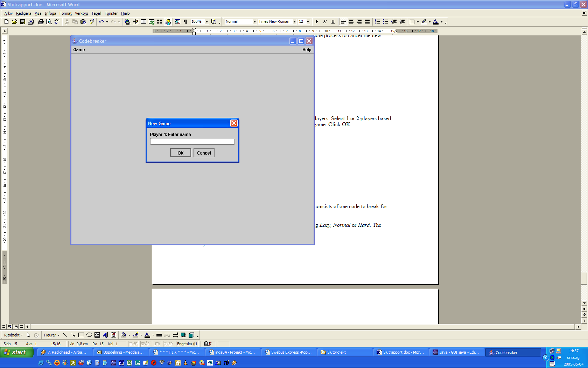588x368 pixels.
Task: Open the Times New Roman font dropdown
Action: coord(294,22)
